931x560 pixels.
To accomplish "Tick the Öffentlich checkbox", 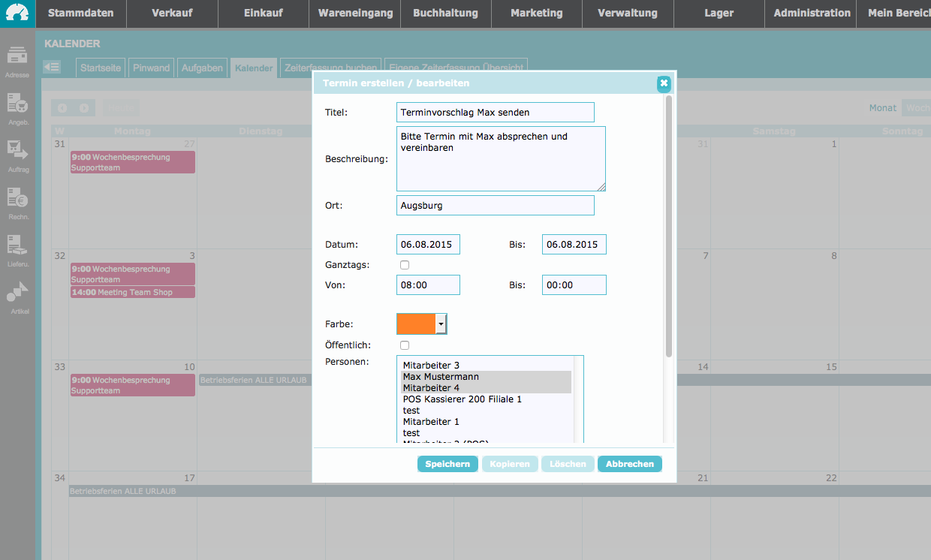I will tap(405, 345).
